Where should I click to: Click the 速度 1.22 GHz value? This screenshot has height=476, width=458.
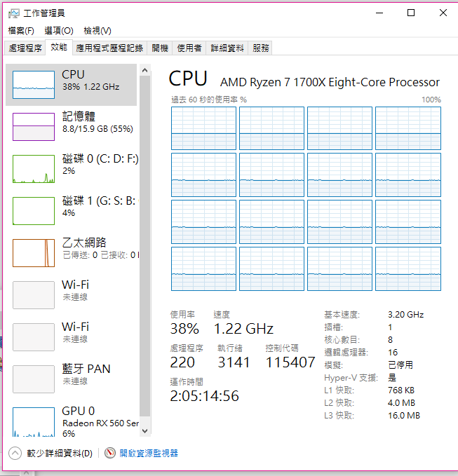click(243, 329)
